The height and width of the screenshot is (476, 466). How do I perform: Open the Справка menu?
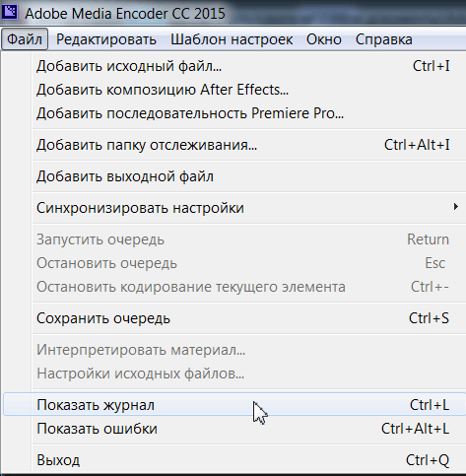384,39
